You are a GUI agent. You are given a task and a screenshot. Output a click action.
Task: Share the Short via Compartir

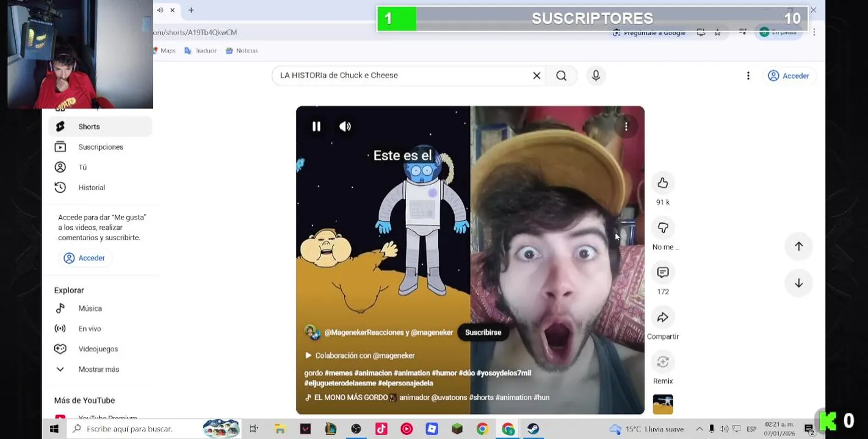coord(663,317)
